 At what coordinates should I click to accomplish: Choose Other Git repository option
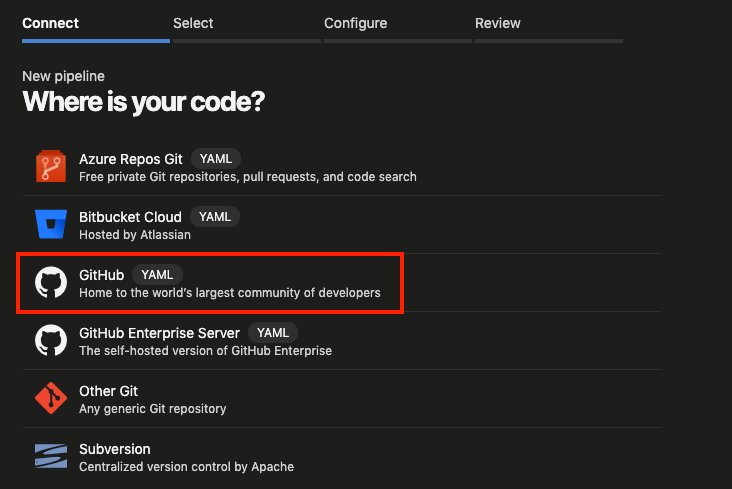342,398
